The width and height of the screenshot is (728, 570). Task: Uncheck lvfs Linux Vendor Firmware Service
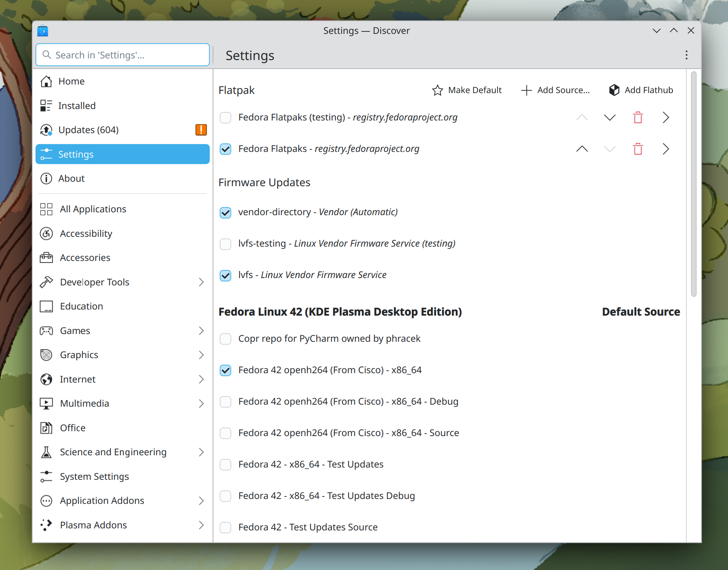225,275
